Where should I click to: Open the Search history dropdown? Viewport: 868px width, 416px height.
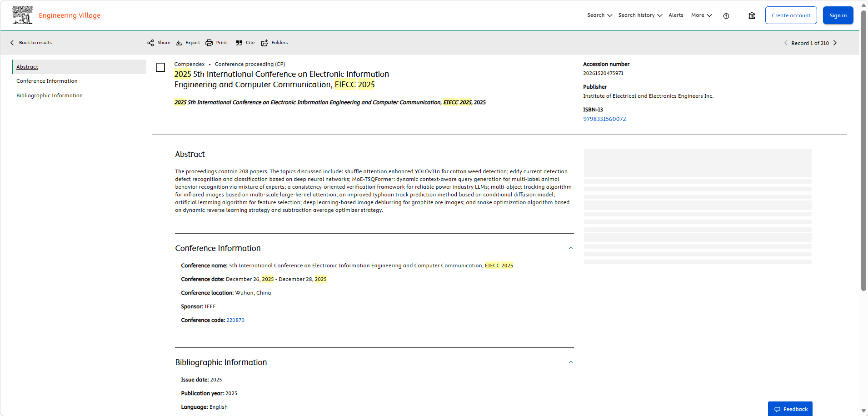640,15
